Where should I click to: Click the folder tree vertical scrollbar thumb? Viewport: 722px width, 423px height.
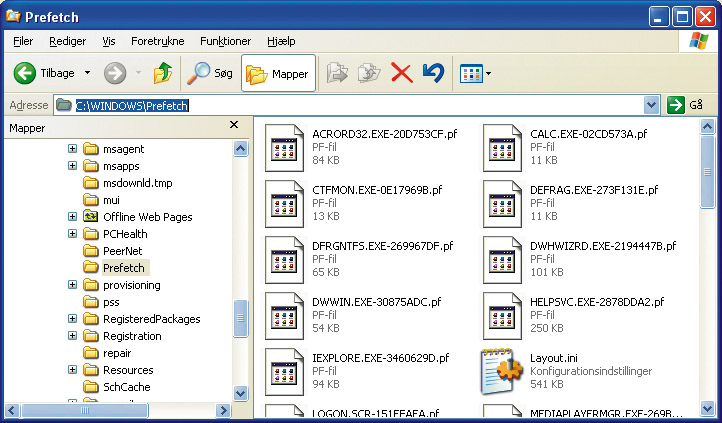(x=240, y=319)
